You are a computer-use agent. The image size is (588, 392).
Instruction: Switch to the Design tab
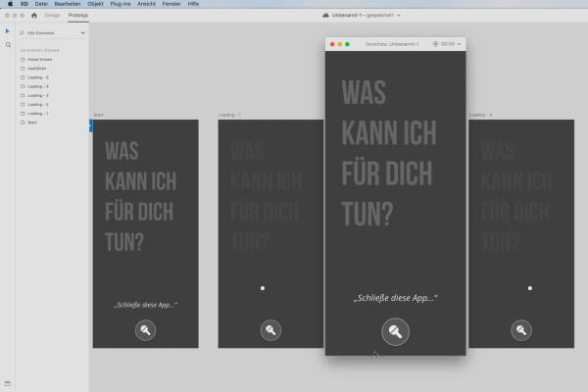pos(53,16)
